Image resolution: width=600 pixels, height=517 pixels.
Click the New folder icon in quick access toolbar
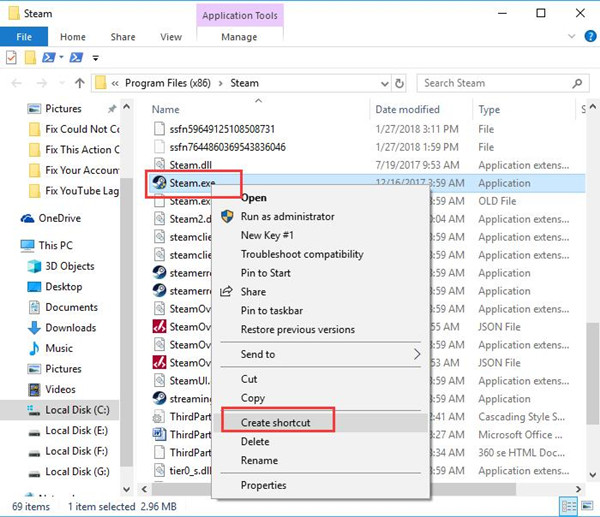coord(30,58)
